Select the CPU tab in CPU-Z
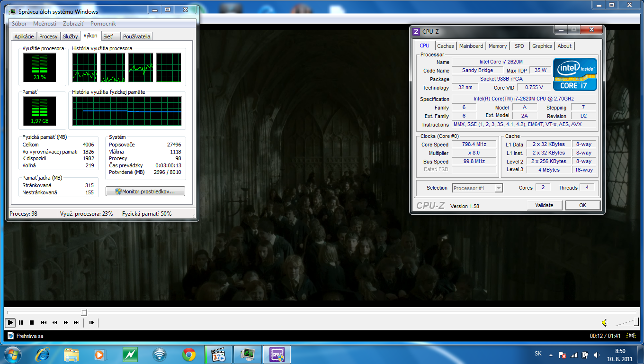The width and height of the screenshot is (644, 364). [x=425, y=45]
